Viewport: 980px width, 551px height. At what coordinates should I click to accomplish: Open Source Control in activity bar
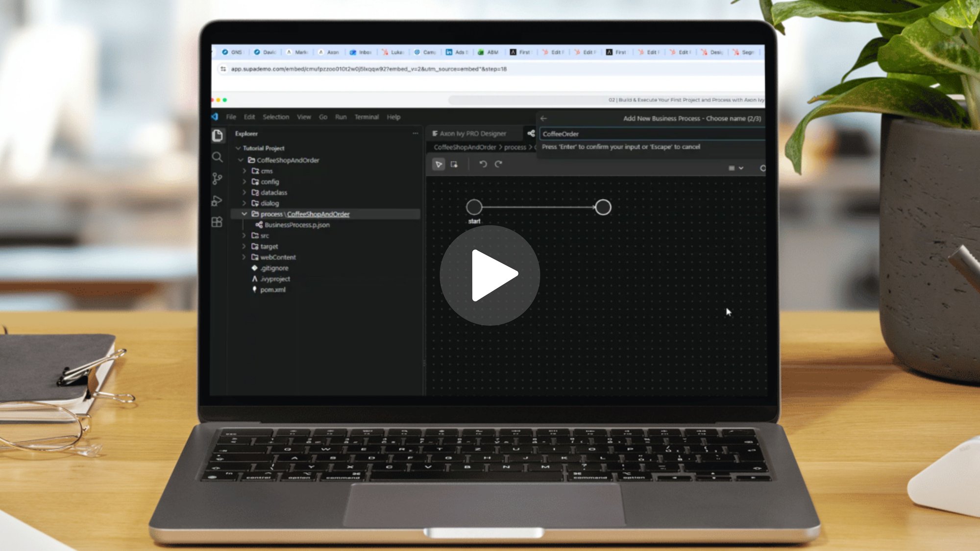click(x=217, y=179)
